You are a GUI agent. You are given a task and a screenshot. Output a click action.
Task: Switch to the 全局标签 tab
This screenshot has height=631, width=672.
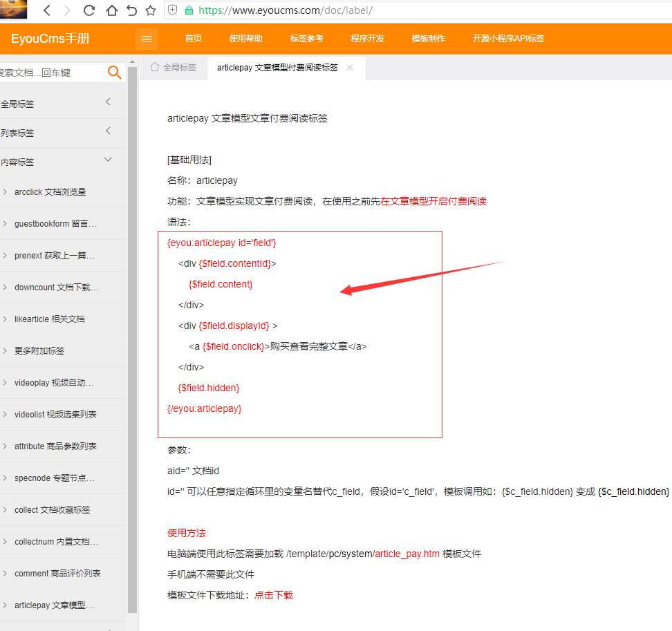[174, 67]
